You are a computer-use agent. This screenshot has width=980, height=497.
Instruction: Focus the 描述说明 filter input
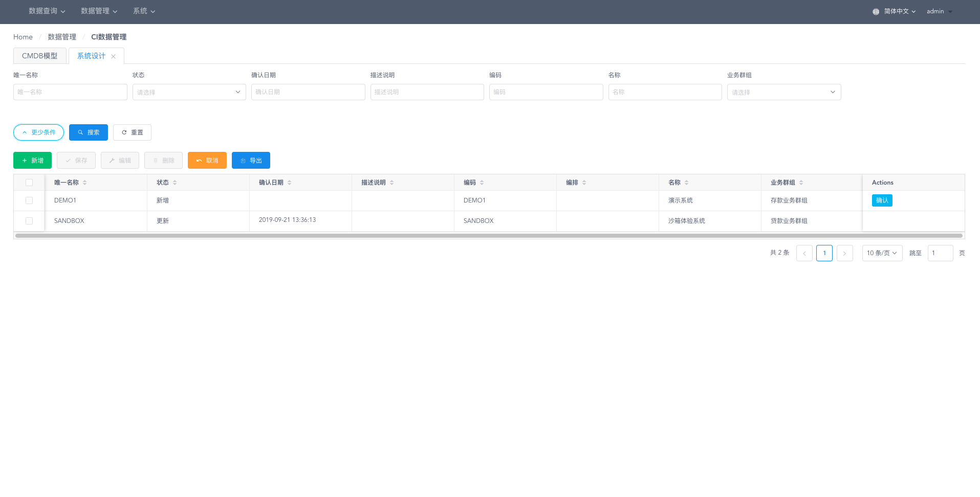point(427,92)
